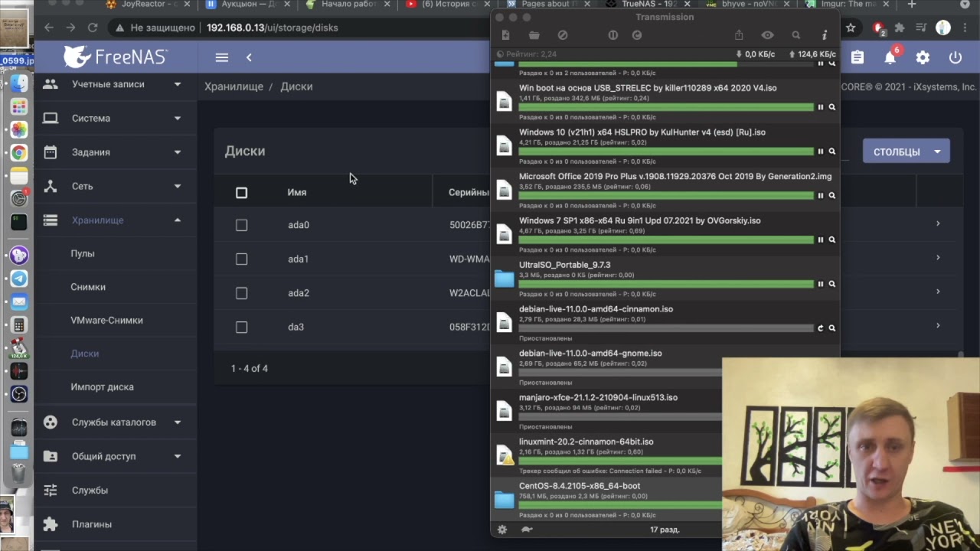Check the da3 disk checkbox
Viewport: 980px width, 551px height.
pos(241,328)
